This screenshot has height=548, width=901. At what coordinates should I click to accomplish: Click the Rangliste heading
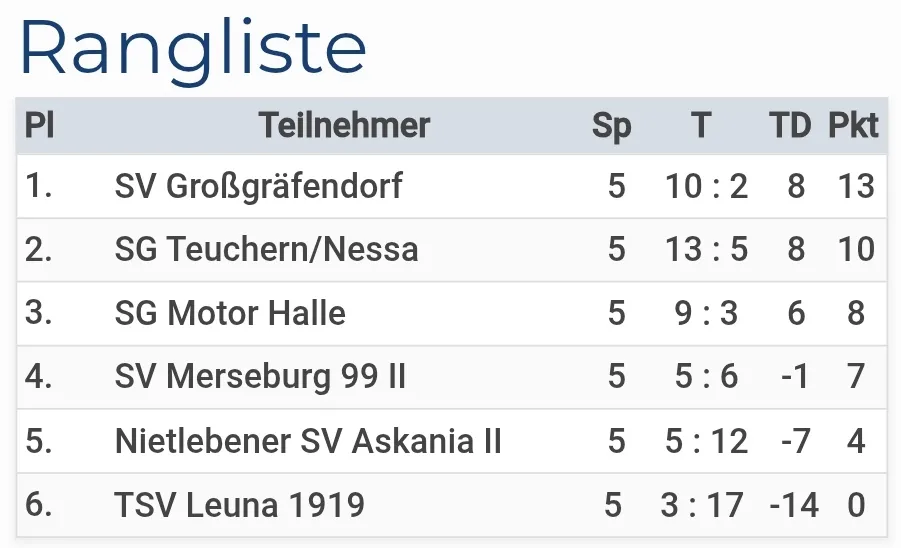point(193,48)
